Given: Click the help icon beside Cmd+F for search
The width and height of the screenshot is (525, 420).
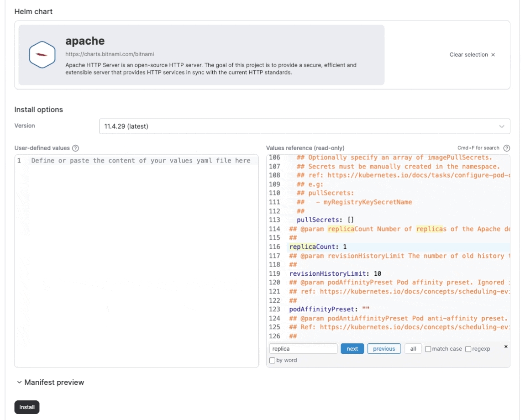Looking at the screenshot, I should click(x=506, y=148).
